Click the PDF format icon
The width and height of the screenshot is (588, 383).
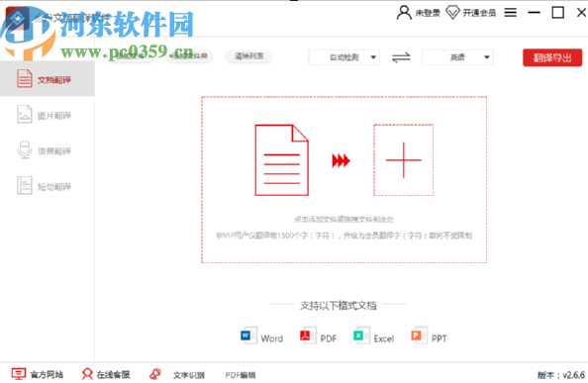point(308,335)
